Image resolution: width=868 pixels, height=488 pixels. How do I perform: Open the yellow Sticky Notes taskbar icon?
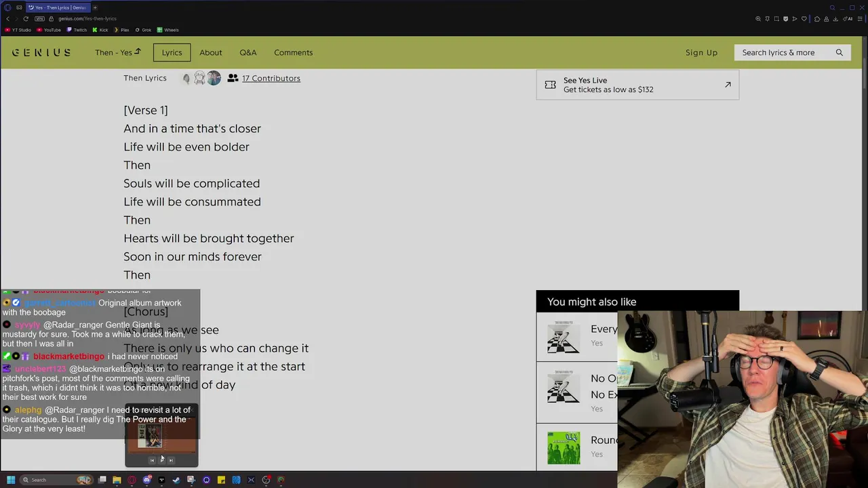pos(221,480)
